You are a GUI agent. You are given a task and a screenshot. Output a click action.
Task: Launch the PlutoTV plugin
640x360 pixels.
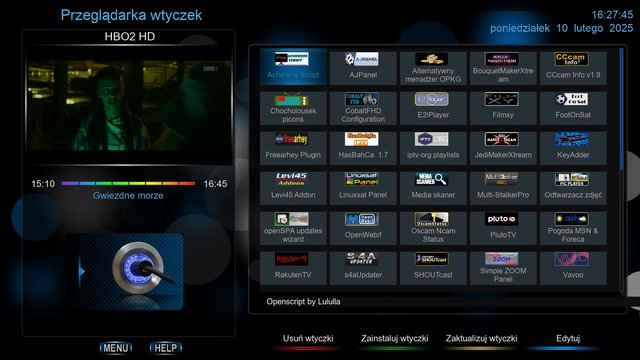click(503, 227)
